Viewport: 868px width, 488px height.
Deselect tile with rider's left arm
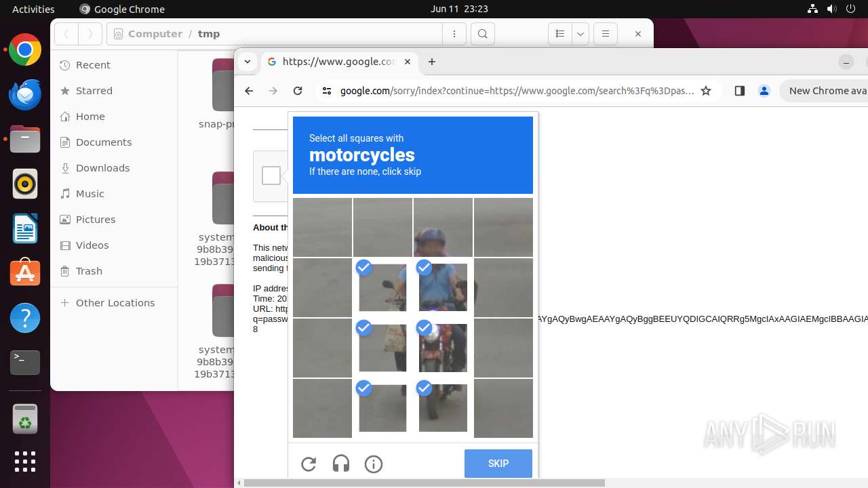point(382,287)
